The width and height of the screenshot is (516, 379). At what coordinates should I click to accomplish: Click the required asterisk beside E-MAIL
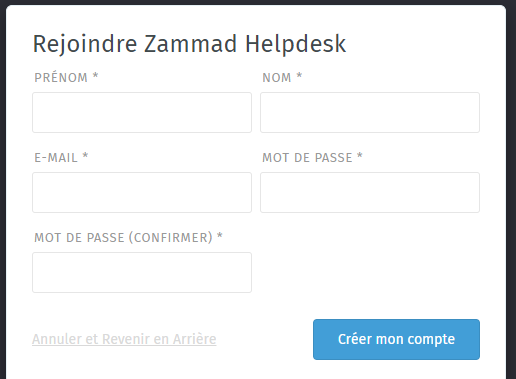pos(85,156)
